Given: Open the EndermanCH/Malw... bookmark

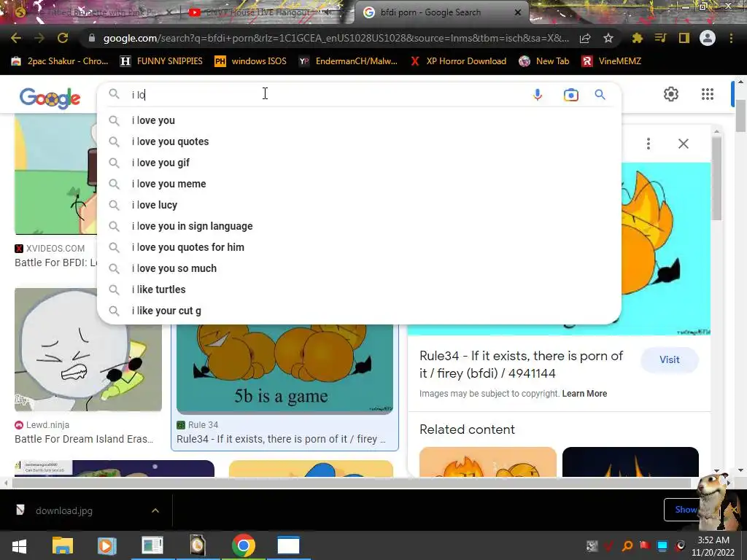Looking at the screenshot, I should pos(348,61).
